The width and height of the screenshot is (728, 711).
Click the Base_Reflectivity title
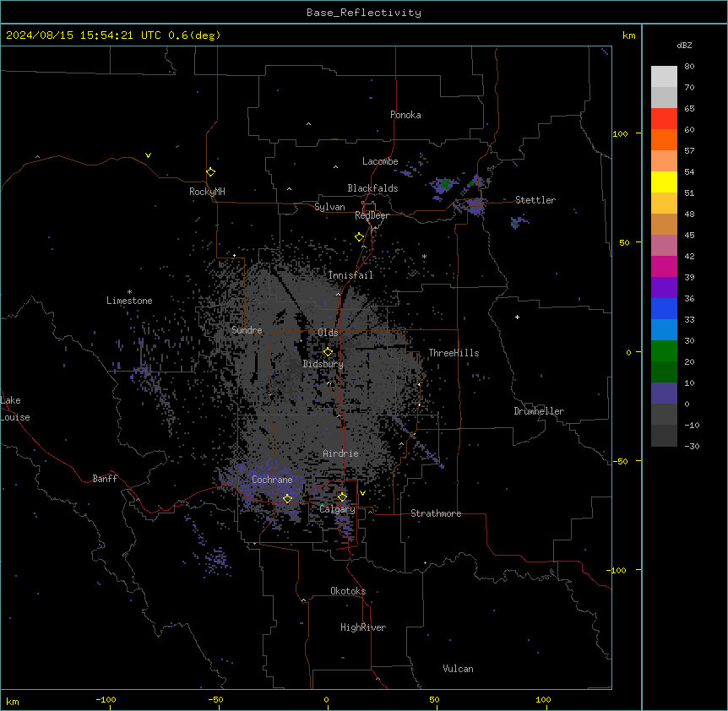pos(364,13)
